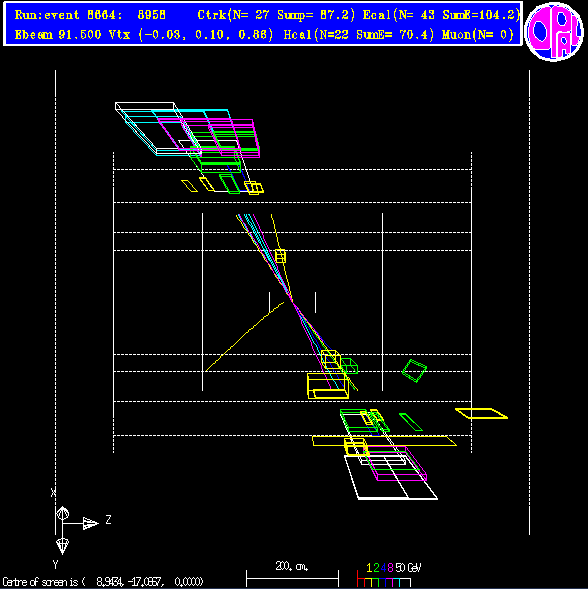This screenshot has width=588, height=589.
Task: Click the Muon N=0 summary text
Action: coord(478,35)
